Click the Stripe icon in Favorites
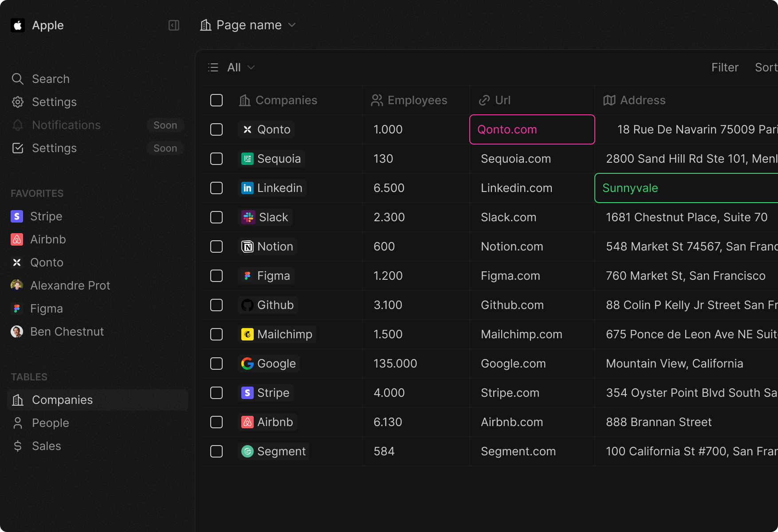 pos(17,216)
